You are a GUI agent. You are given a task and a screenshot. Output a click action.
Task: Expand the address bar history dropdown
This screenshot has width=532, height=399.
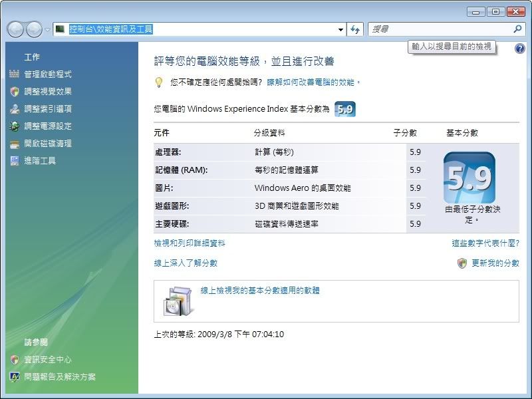click(x=340, y=29)
